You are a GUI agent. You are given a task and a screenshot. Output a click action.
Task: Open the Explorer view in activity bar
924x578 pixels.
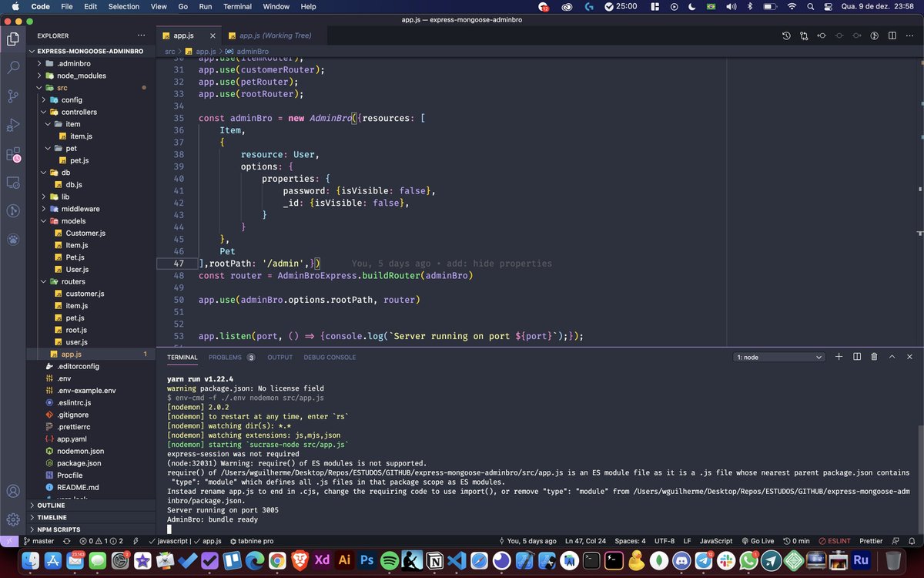click(x=13, y=39)
